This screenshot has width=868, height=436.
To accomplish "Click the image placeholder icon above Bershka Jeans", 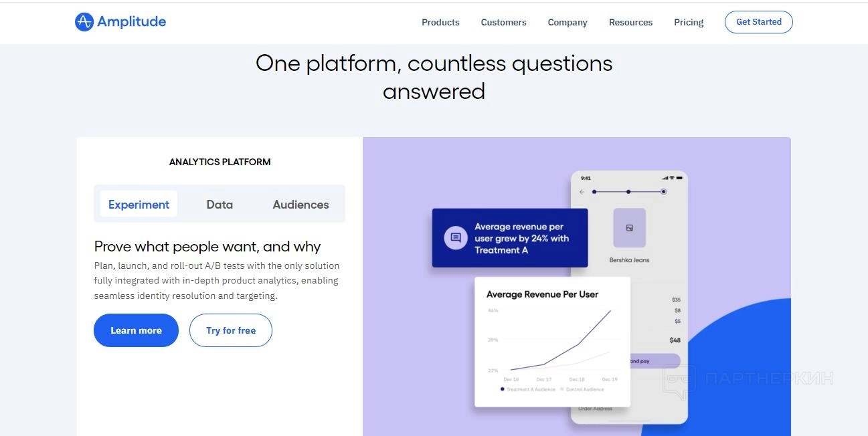I will [x=629, y=228].
